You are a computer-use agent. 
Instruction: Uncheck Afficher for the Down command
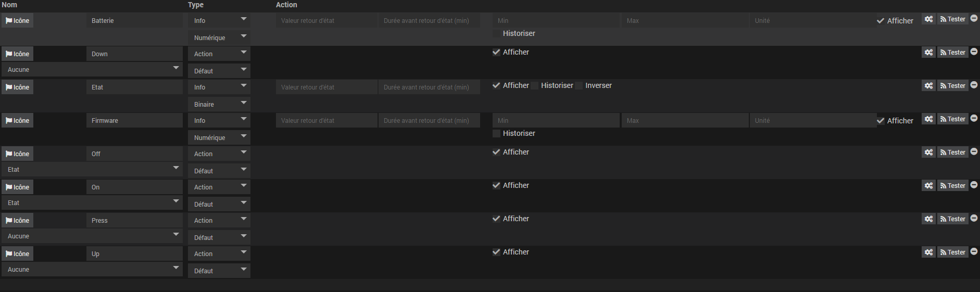pyautogui.click(x=497, y=52)
